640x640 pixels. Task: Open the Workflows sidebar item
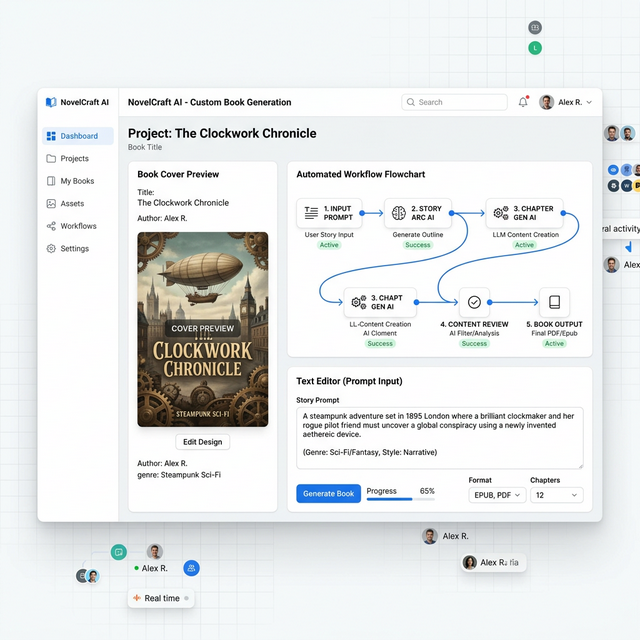click(x=78, y=226)
